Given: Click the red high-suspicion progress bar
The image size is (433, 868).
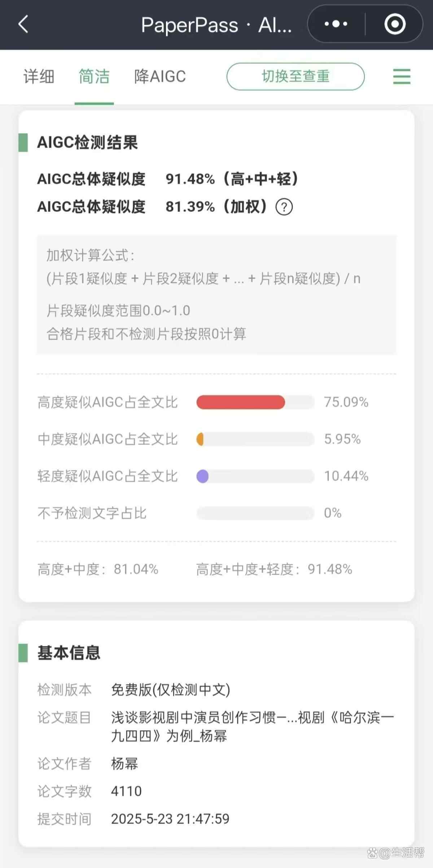Looking at the screenshot, I should tap(241, 402).
